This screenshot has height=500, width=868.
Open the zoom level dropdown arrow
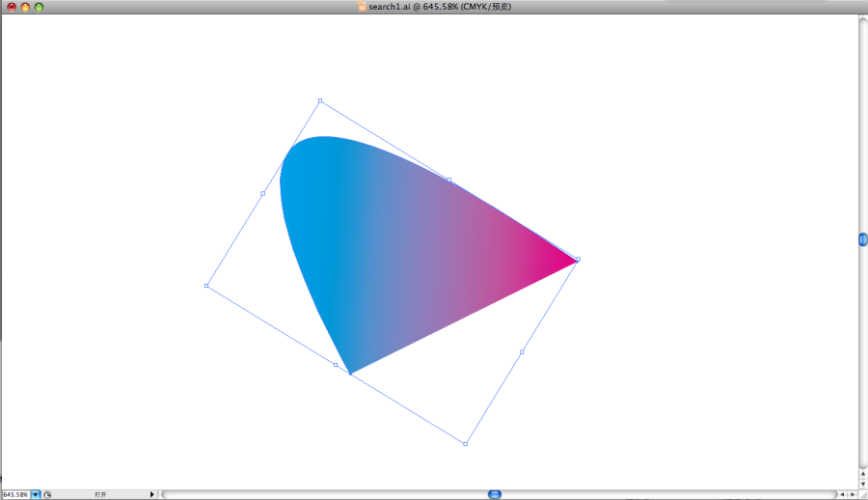(x=36, y=494)
